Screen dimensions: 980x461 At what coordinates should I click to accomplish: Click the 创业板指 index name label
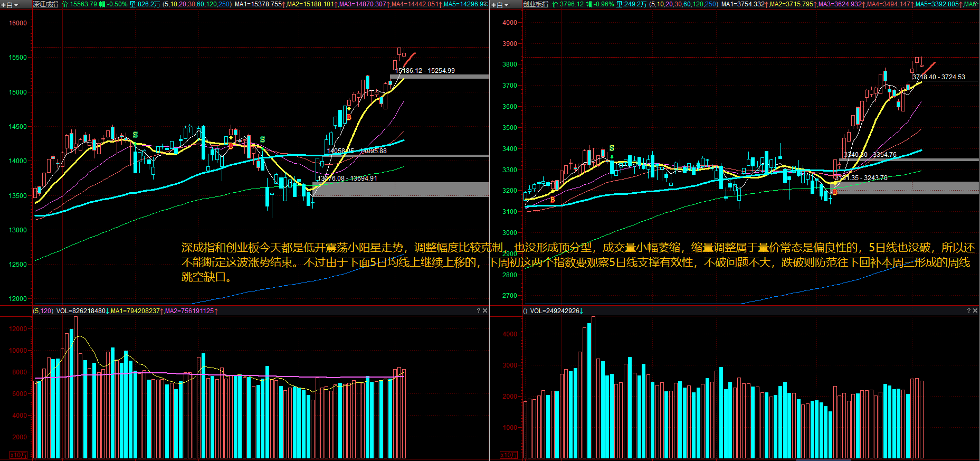click(536, 4)
